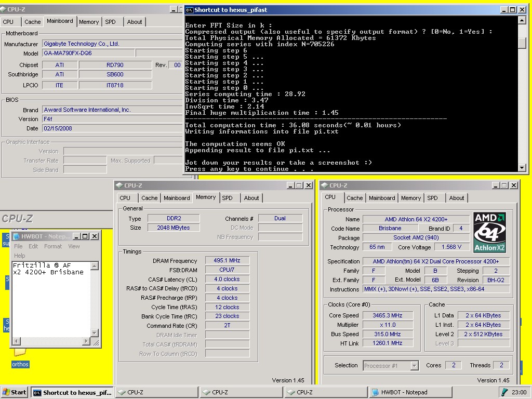Image resolution: width=532 pixels, height=399 pixels.
Task: Open the orthos desktop folder icon
Action: point(20,352)
